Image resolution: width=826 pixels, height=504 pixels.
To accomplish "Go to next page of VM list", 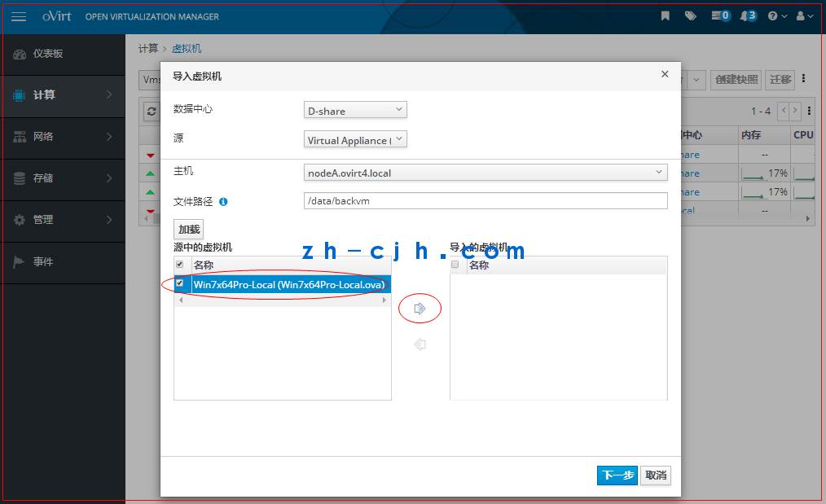I will pyautogui.click(x=795, y=111).
